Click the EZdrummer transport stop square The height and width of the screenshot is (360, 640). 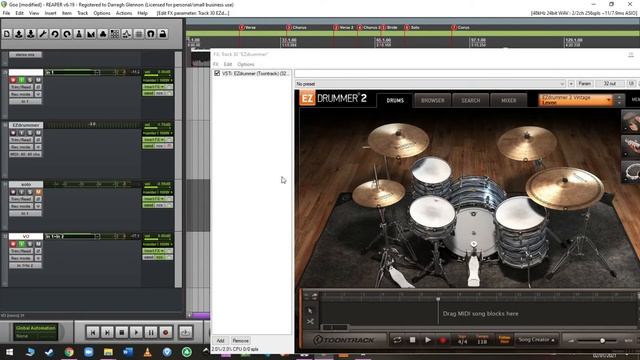(413, 340)
